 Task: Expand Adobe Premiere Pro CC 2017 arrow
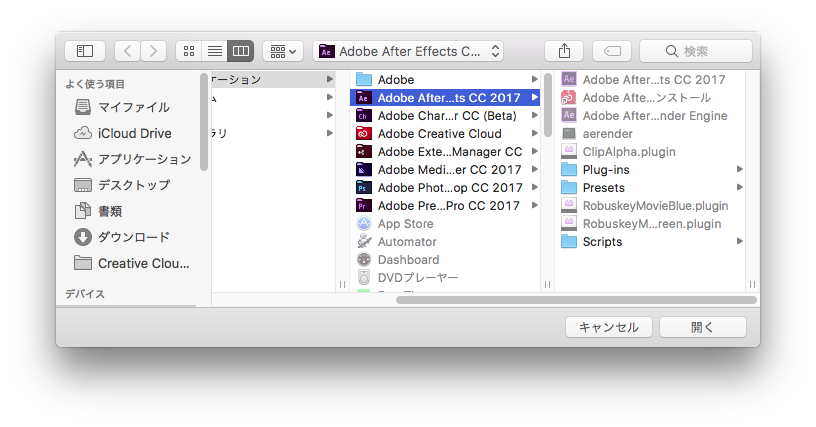coord(534,205)
